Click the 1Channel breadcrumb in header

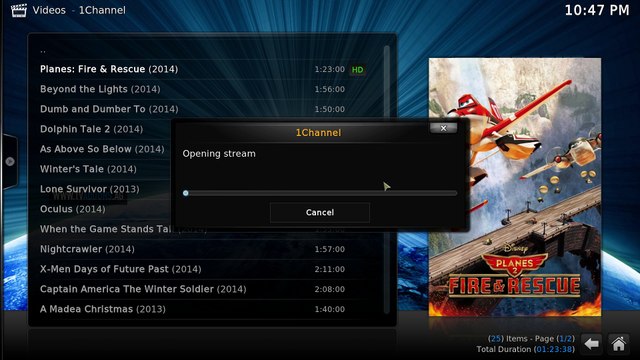point(102,10)
